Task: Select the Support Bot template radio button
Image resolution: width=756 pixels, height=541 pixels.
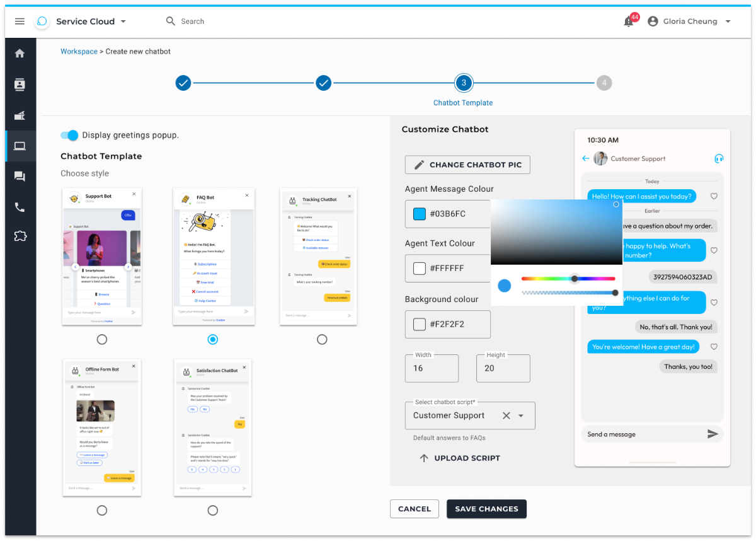Action: 102,340
